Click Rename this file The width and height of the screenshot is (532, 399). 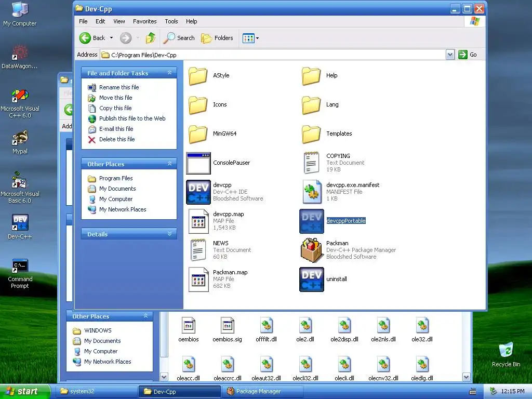click(119, 87)
